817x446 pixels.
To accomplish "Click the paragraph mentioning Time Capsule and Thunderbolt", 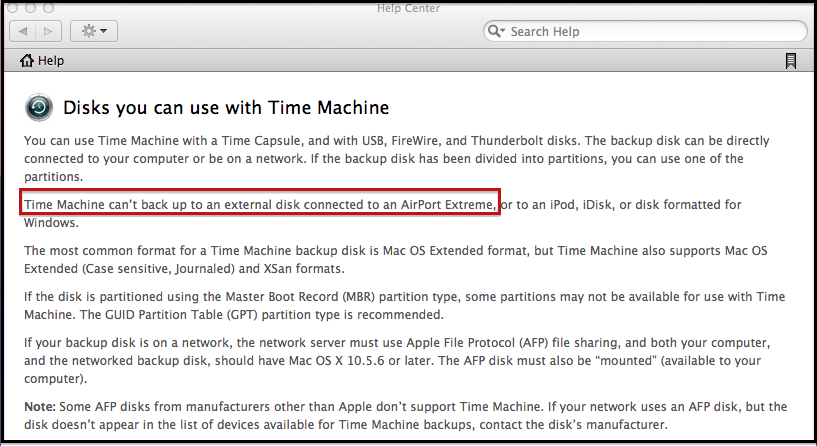I will click(397, 158).
